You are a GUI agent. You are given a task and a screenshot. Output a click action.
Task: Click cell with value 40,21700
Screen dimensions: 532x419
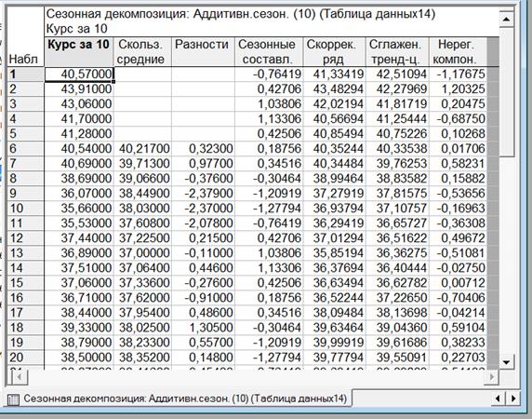click(142, 148)
